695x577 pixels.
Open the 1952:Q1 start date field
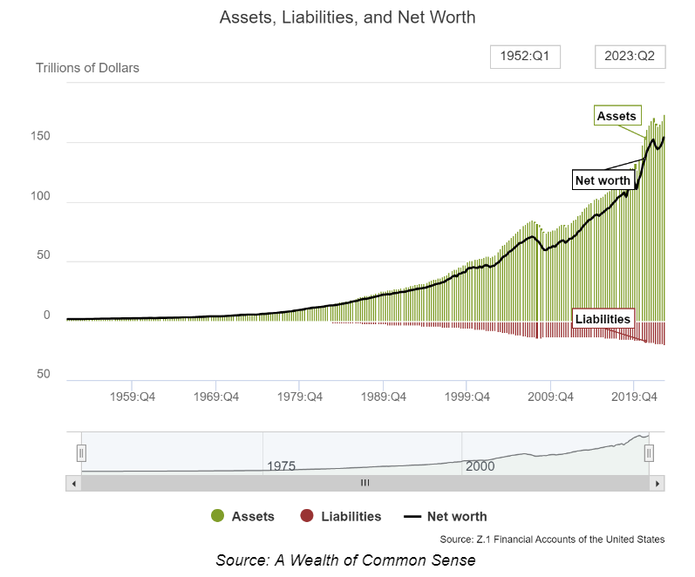click(x=525, y=57)
